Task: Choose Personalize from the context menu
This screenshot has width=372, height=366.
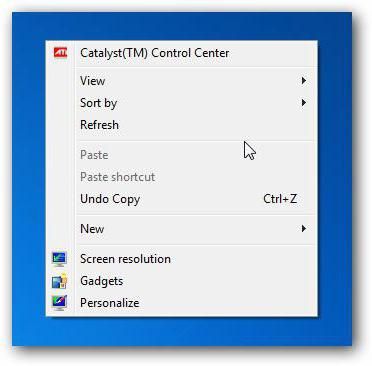Action: coord(110,303)
